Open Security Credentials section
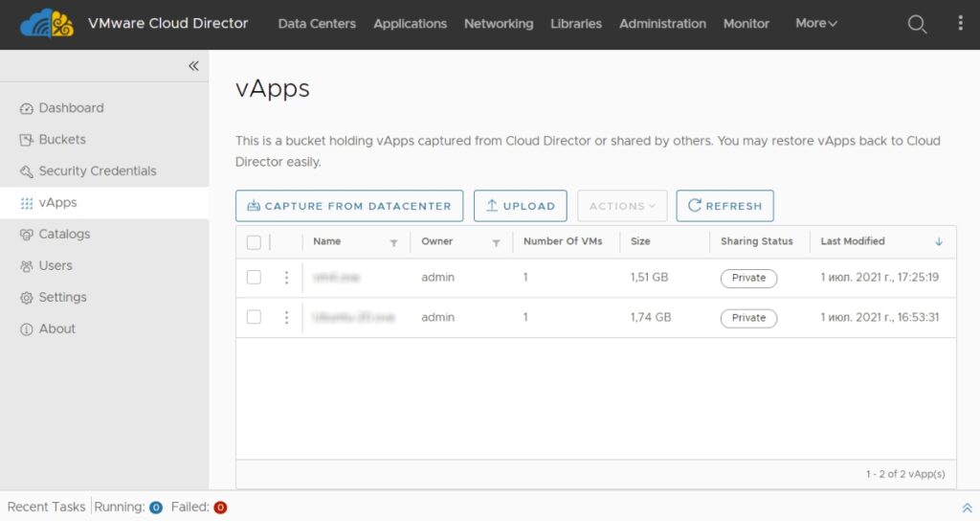The width and height of the screenshot is (980, 521). click(x=98, y=170)
